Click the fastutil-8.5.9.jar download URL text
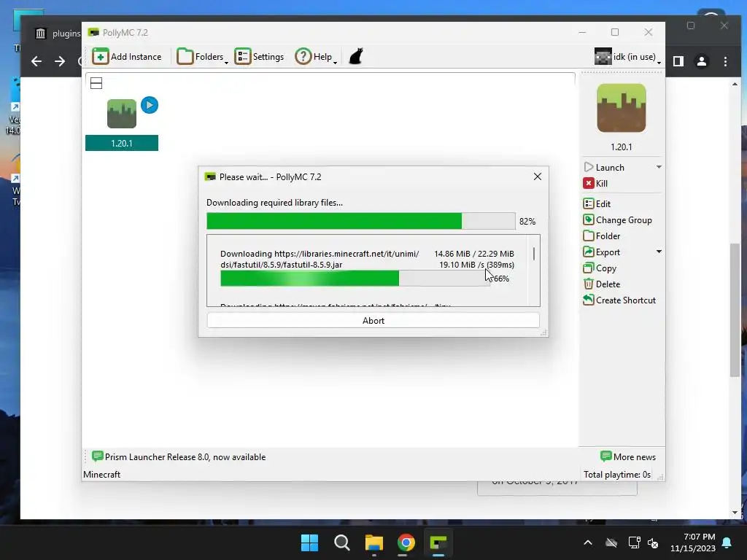 pyautogui.click(x=320, y=259)
